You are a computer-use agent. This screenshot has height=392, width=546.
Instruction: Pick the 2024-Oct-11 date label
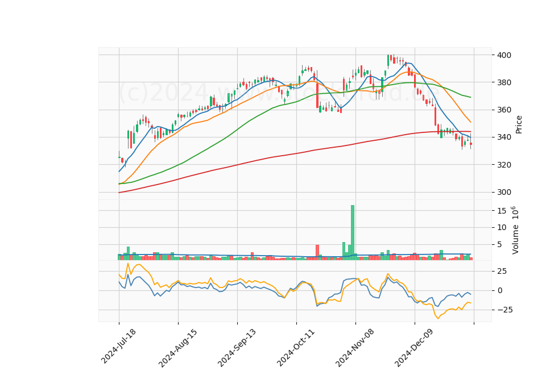coord(296,347)
